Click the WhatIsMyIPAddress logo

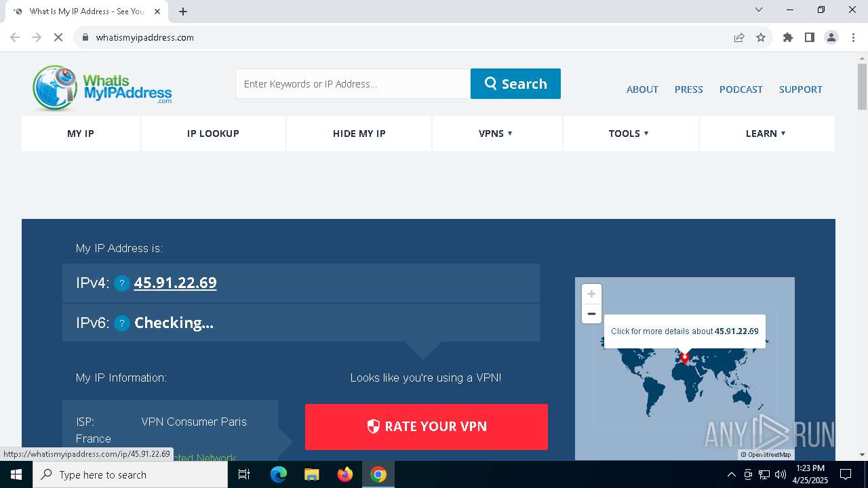pyautogui.click(x=102, y=87)
